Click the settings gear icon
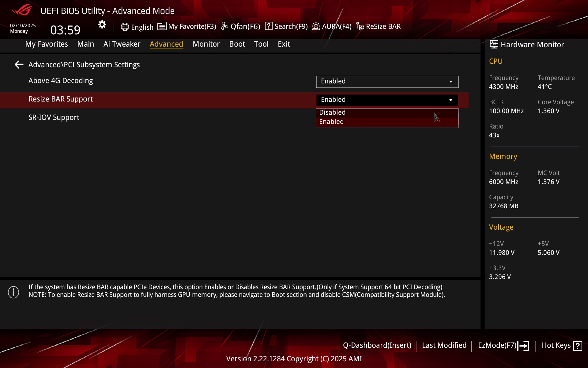 click(102, 25)
